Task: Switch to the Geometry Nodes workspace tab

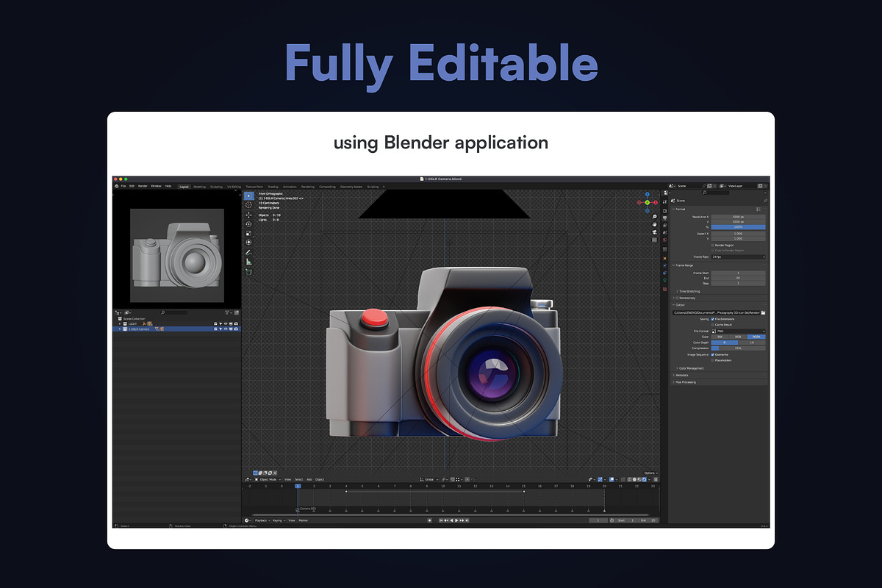Action: tap(351, 187)
